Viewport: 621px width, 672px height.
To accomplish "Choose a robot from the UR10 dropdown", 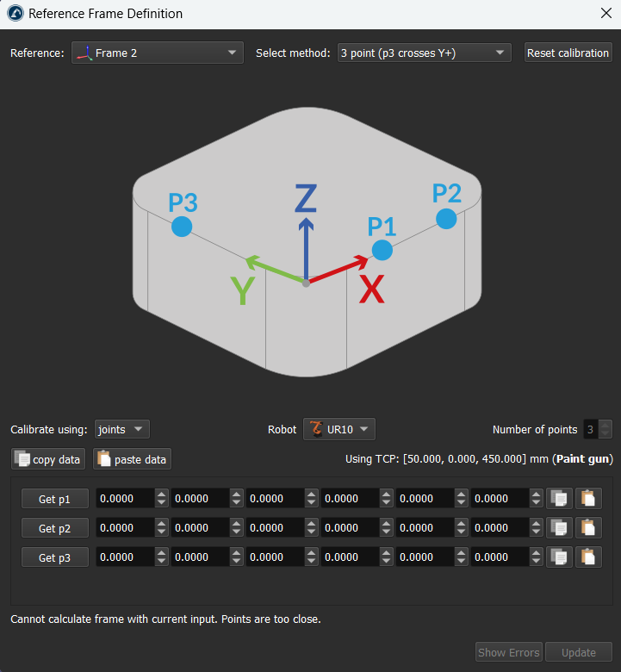I will [x=339, y=429].
